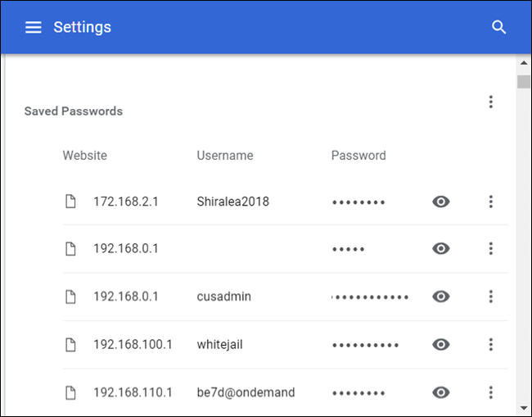The width and height of the screenshot is (532, 417).
Task: Show password for 172.168.2.1 entry
Action: pos(441,202)
